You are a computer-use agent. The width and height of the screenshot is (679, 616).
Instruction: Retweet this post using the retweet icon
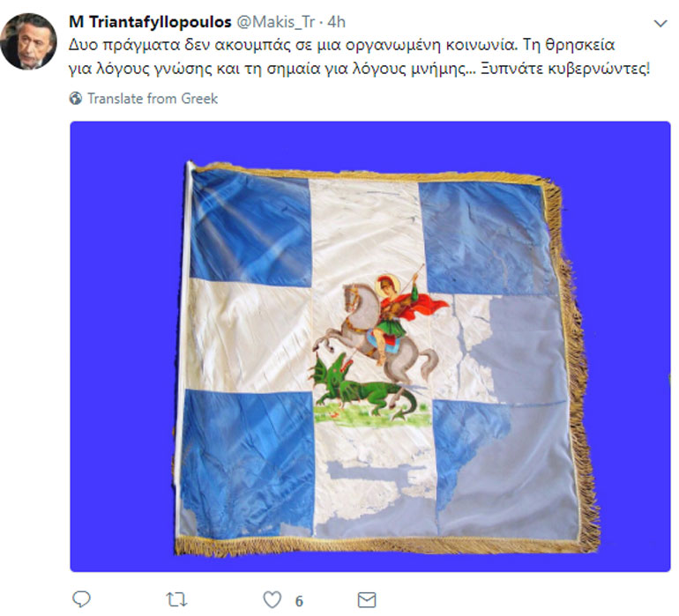(176, 600)
